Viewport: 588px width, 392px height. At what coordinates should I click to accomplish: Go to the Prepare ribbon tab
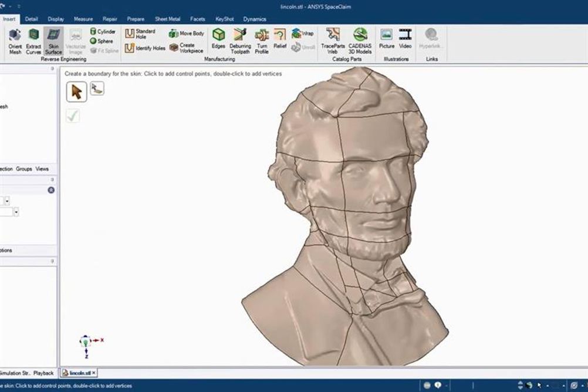pyautogui.click(x=136, y=19)
